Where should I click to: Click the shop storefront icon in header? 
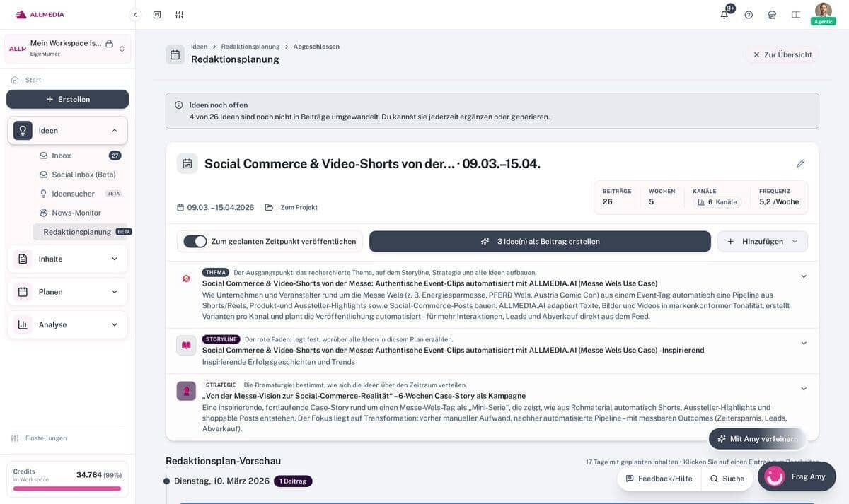(x=772, y=15)
